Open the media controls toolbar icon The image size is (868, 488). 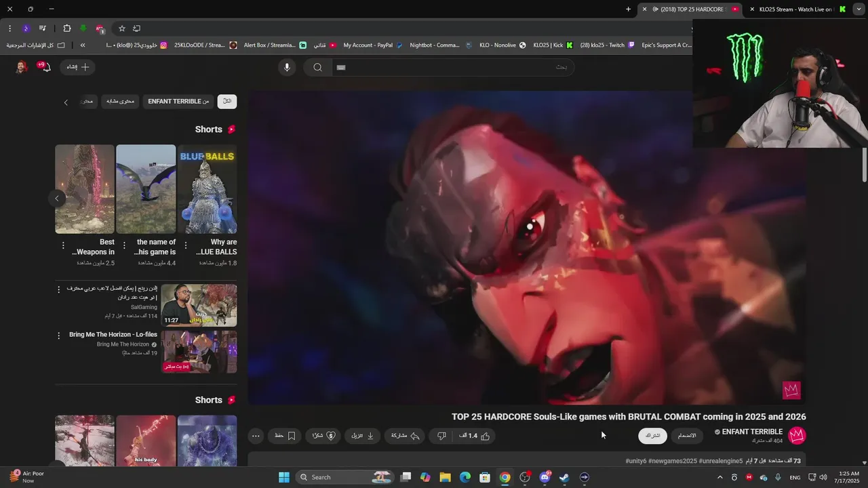click(42, 28)
